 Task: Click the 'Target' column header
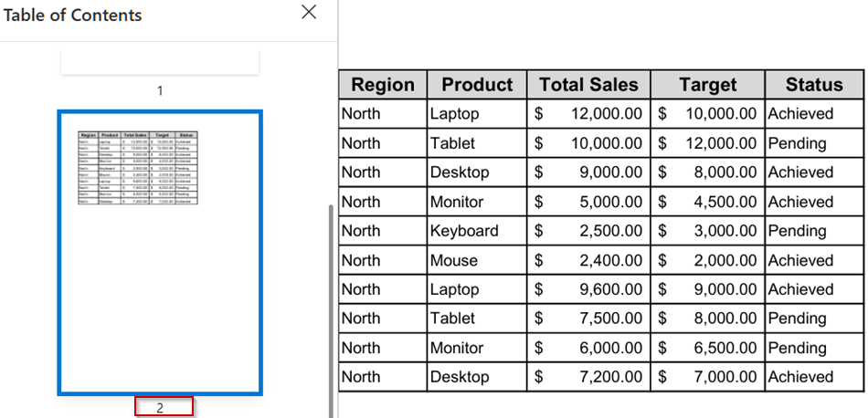click(708, 85)
